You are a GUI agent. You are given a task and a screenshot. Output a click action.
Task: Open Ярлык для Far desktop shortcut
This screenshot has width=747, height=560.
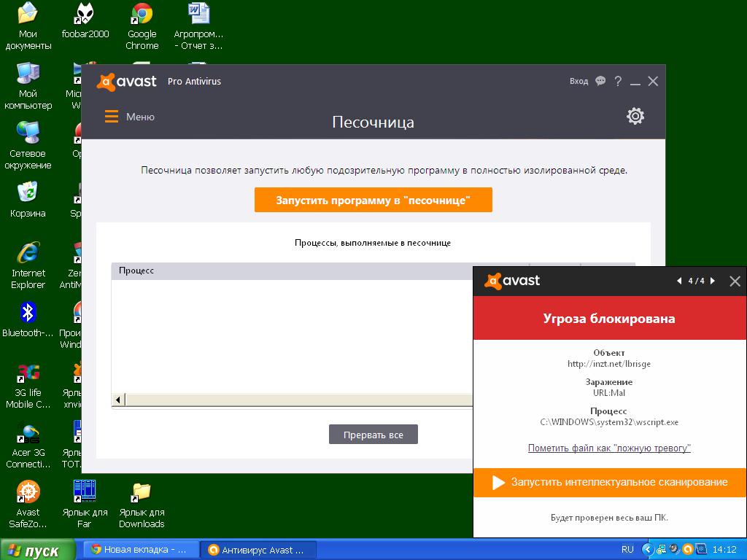(x=85, y=505)
